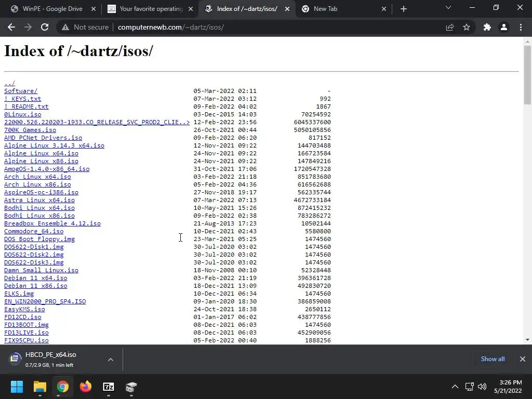This screenshot has width=532, height=399.
Task: Download Breadbox Ensemble 4.12.iso
Action: pyautogui.click(x=52, y=223)
